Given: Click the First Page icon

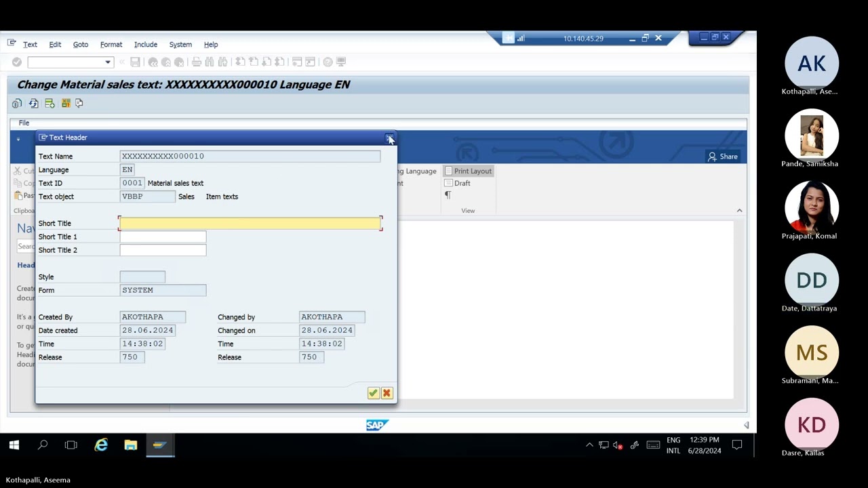Looking at the screenshot, I should [x=240, y=62].
